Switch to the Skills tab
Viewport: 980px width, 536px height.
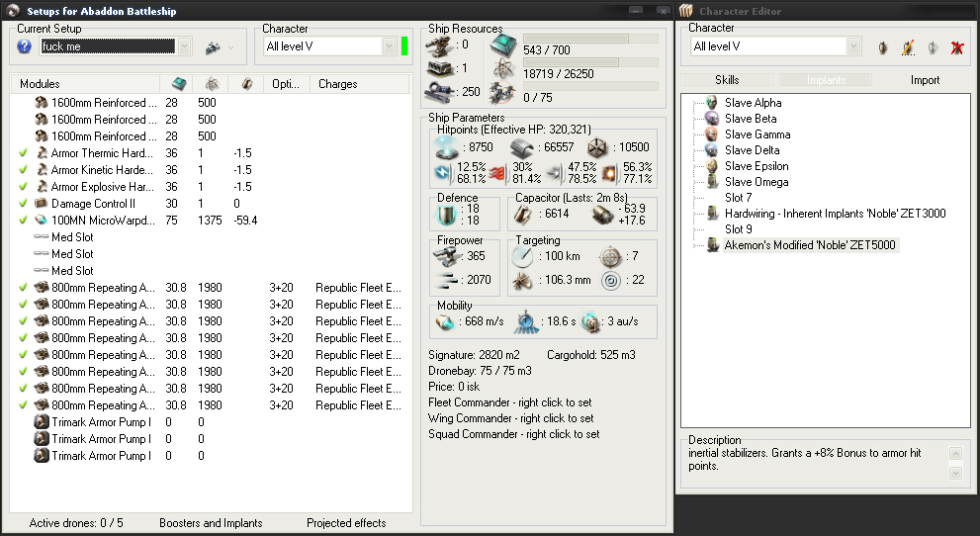coord(727,80)
